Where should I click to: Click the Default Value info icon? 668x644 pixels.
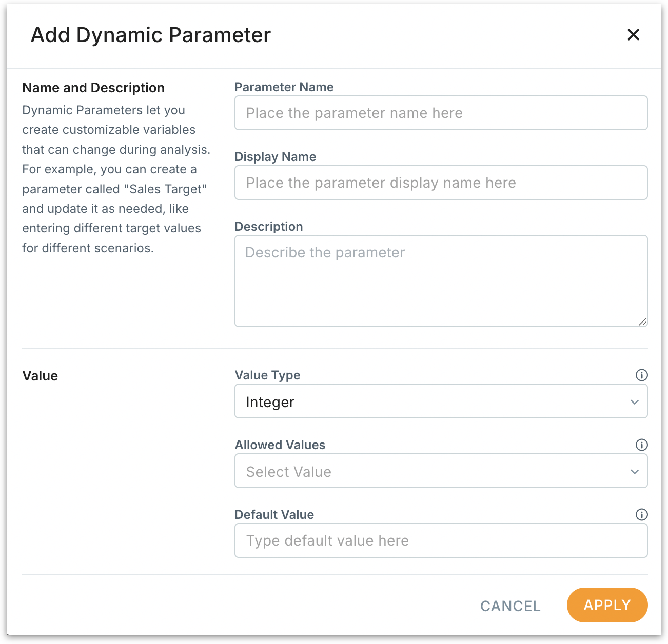pyautogui.click(x=641, y=515)
